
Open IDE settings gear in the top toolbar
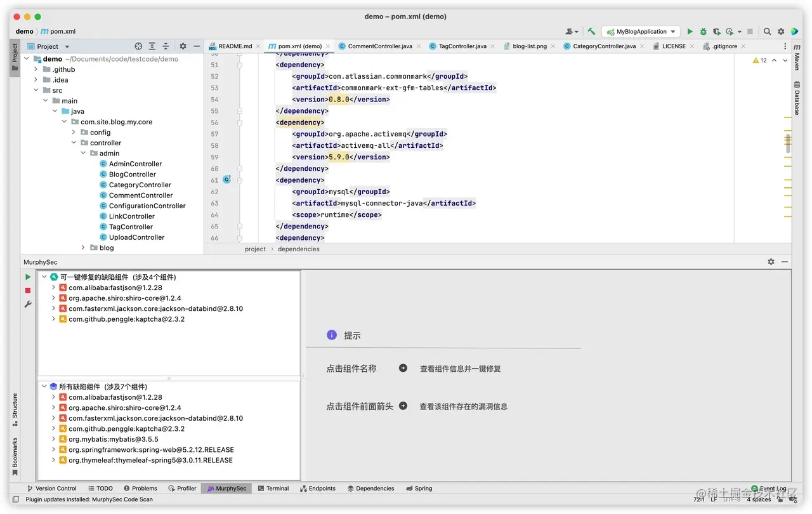[781, 31]
